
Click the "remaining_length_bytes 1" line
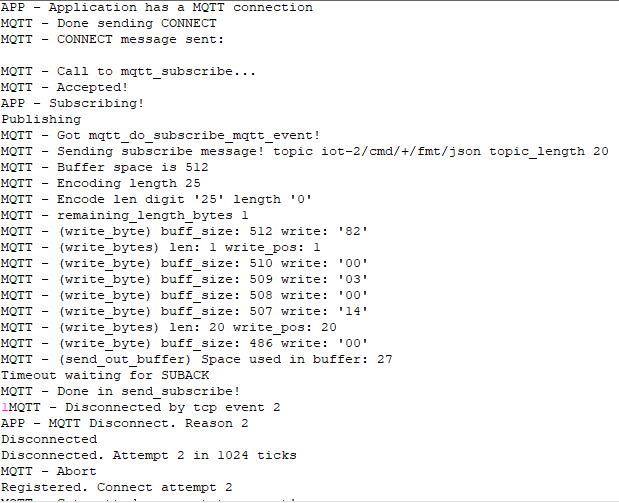pos(124,215)
